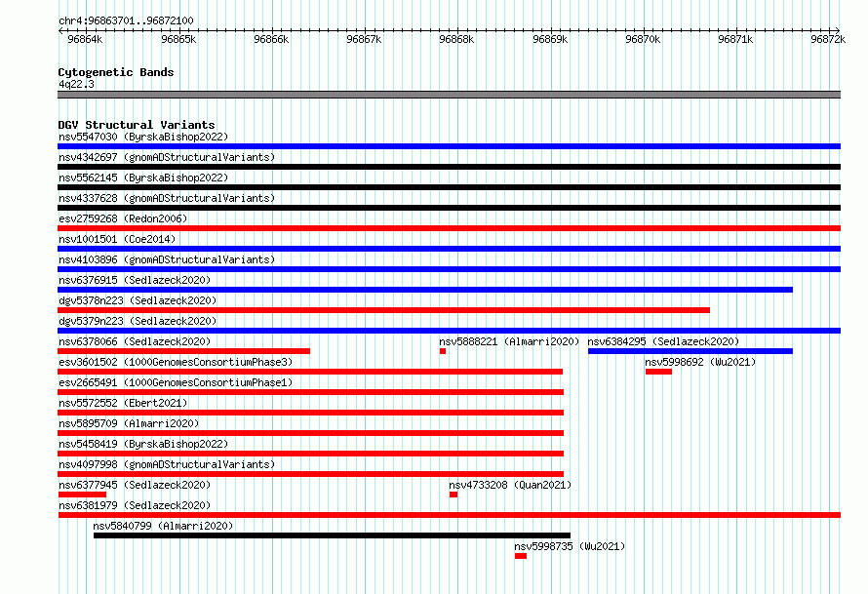Open esv2759268 (Redon2006) variant label
The image size is (868, 594).
(x=123, y=218)
